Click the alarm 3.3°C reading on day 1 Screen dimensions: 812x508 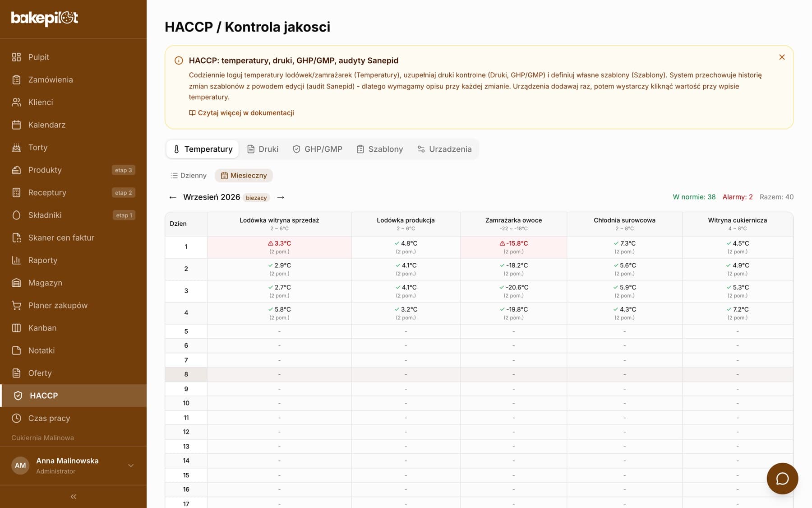[x=279, y=247]
